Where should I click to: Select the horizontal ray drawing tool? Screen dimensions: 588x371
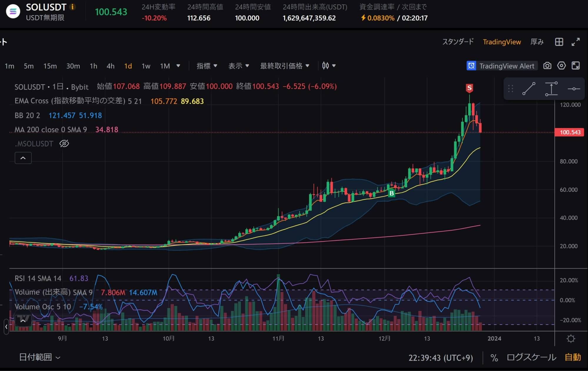574,89
